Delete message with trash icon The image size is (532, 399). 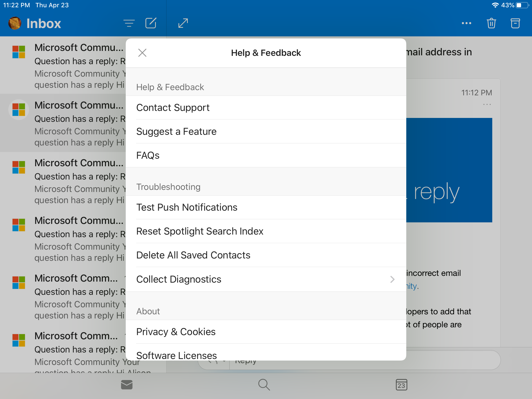click(x=491, y=23)
